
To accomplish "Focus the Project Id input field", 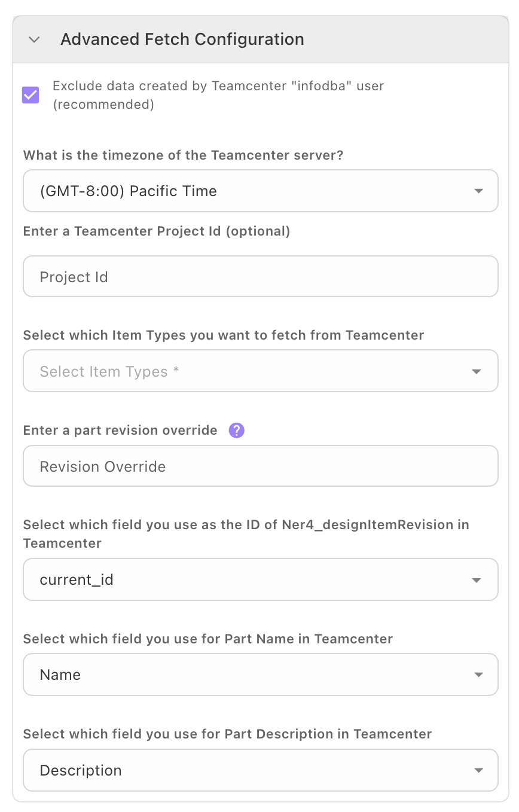I will point(260,277).
